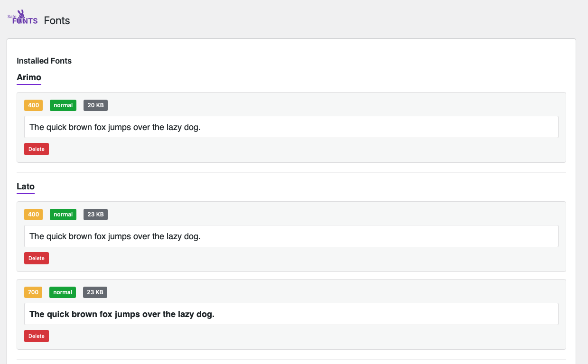Click the green normal style badge under Arimo
588x364 pixels.
[x=63, y=105]
